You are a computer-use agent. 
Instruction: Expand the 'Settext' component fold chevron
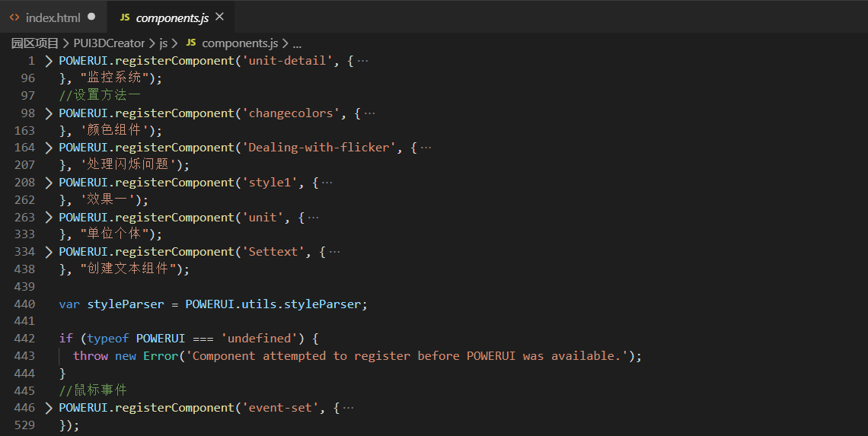[x=49, y=252]
